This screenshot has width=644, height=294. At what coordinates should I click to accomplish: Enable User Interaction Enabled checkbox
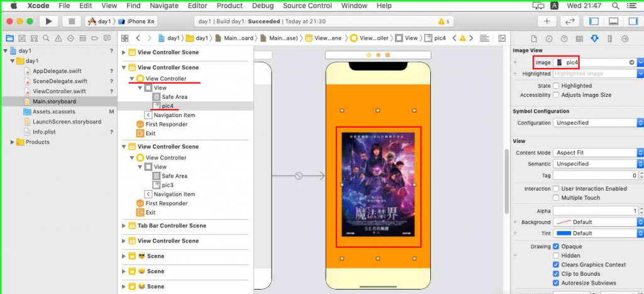[556, 188]
